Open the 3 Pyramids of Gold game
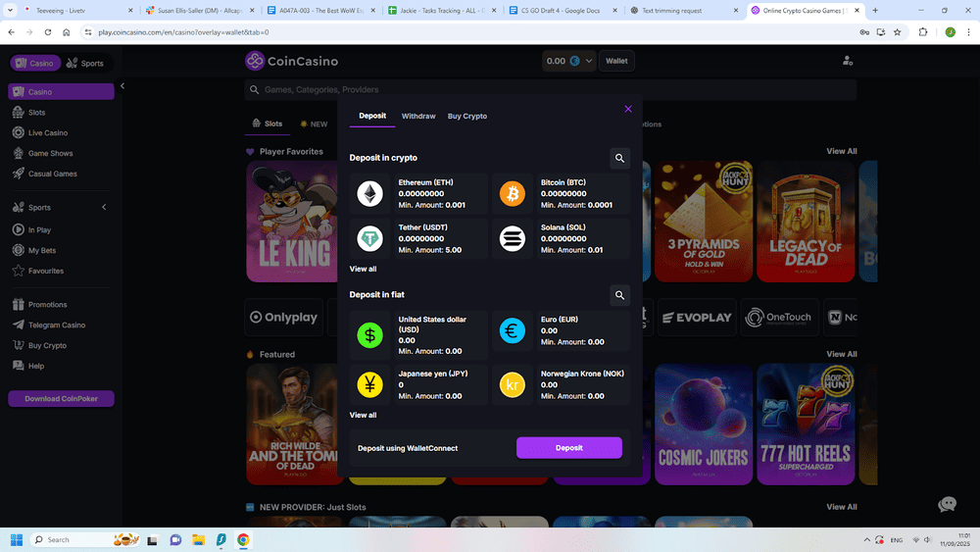 coord(703,222)
